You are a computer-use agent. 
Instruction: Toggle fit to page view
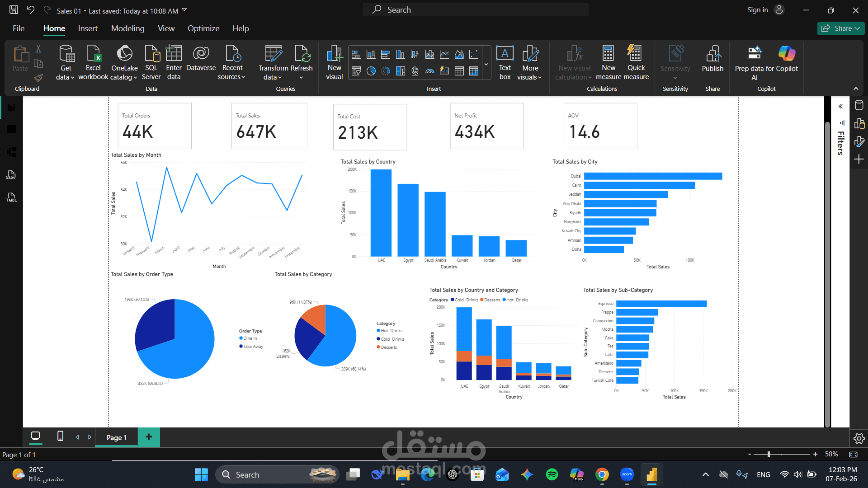point(853,454)
